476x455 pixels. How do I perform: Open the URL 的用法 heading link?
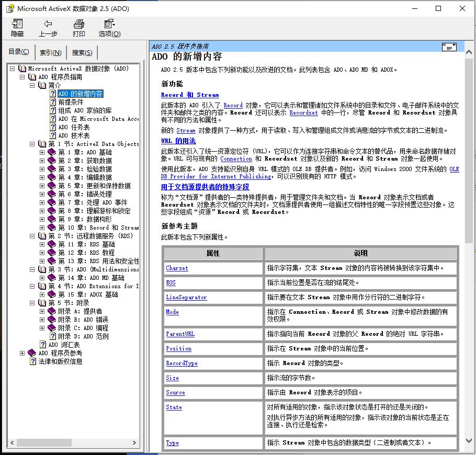coord(178,141)
